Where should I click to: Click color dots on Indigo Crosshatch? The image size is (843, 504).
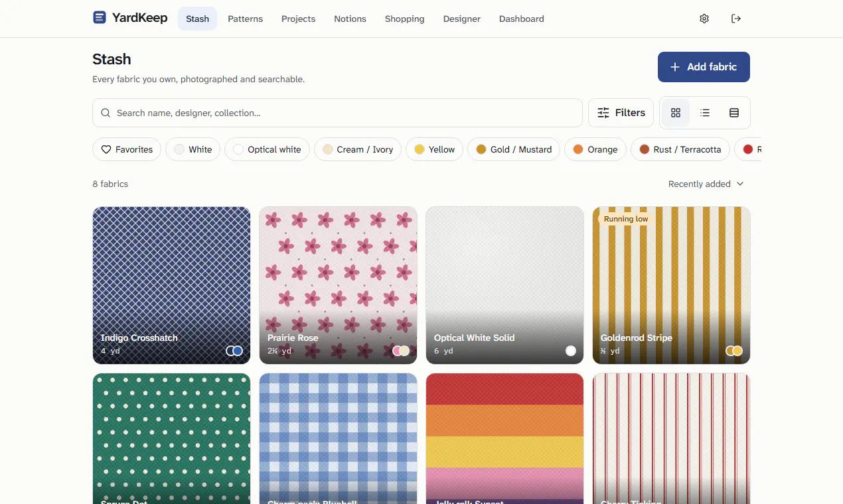(x=234, y=351)
